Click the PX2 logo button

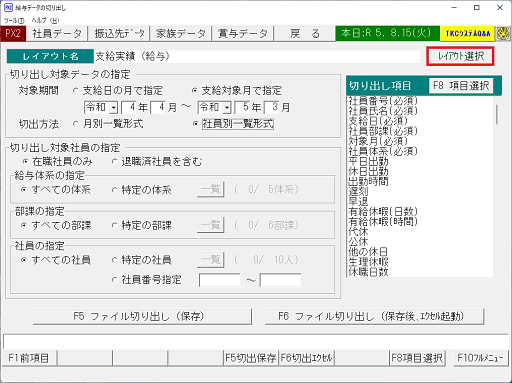(13, 33)
